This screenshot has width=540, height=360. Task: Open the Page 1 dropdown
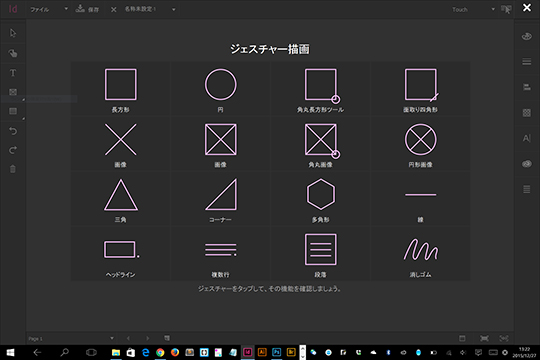[x=71, y=338]
